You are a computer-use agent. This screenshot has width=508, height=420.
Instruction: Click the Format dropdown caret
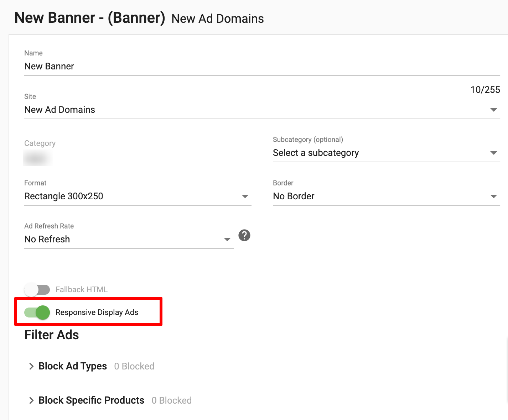245,196
